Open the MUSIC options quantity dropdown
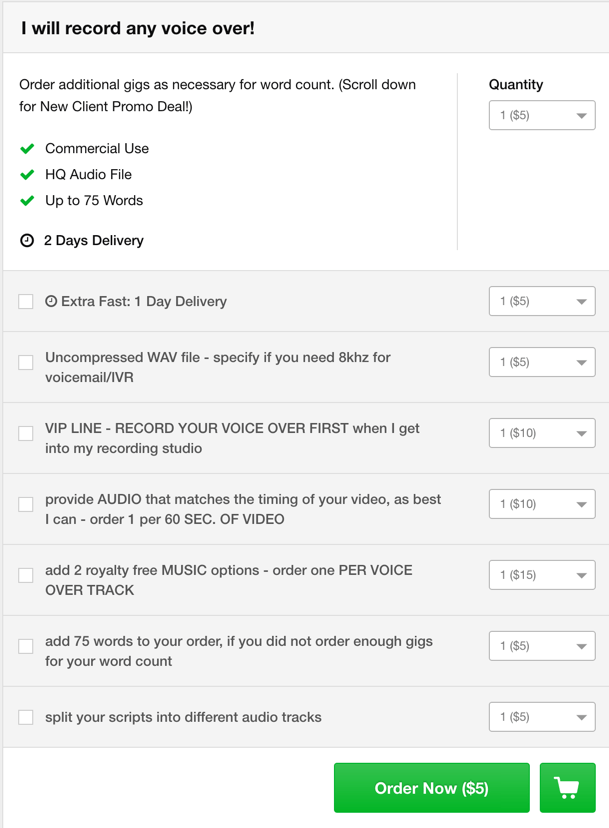Screen dimensions: 609x828 (x=542, y=575)
